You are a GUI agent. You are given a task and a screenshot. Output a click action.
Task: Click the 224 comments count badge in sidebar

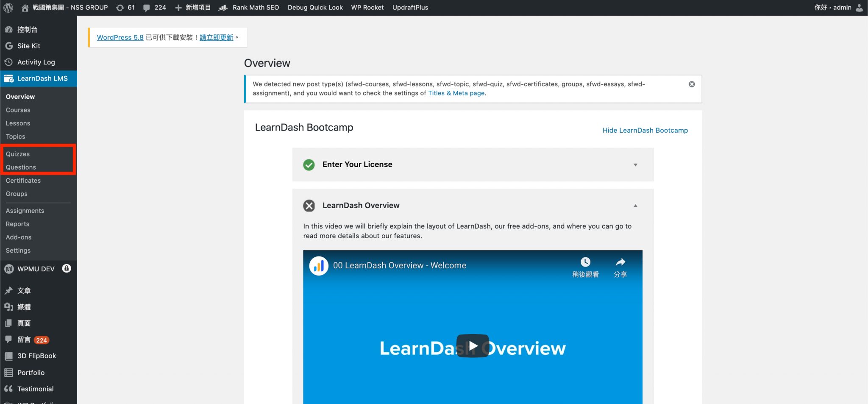pyautogui.click(x=42, y=340)
